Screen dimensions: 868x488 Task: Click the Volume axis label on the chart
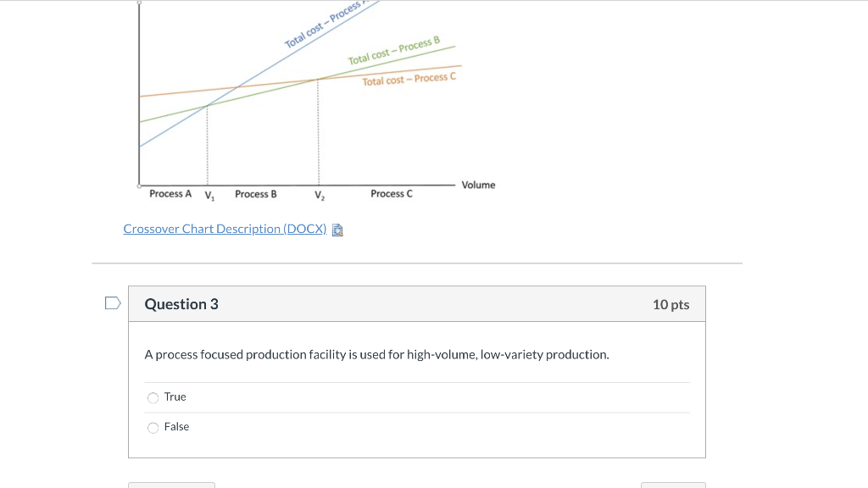point(478,185)
